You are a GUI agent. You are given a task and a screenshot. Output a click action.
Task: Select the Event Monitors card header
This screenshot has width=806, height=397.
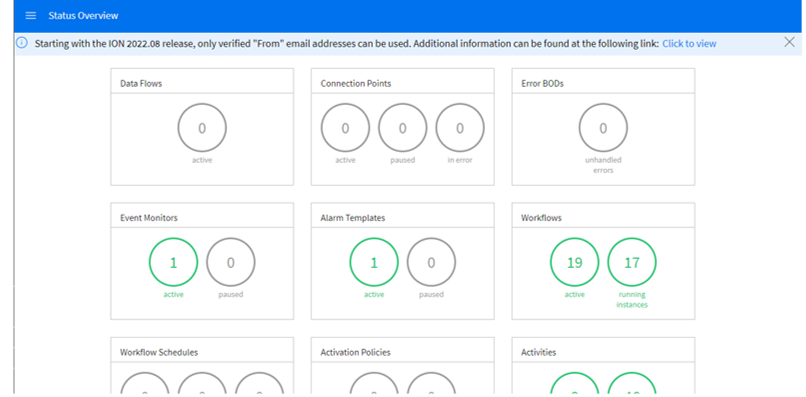pos(202,216)
